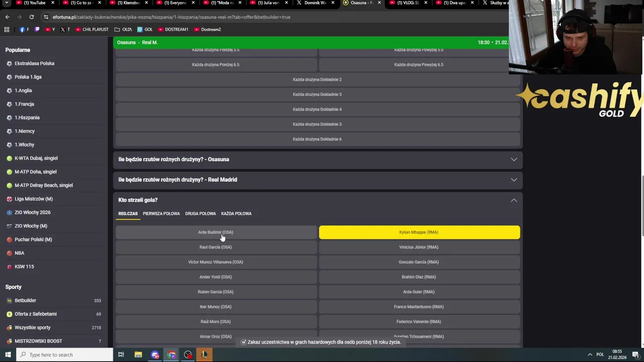This screenshot has width=644, height=362.
Task: Select Victor Munoz Villanueva (OSA) as goalscorer
Action: tap(216, 262)
